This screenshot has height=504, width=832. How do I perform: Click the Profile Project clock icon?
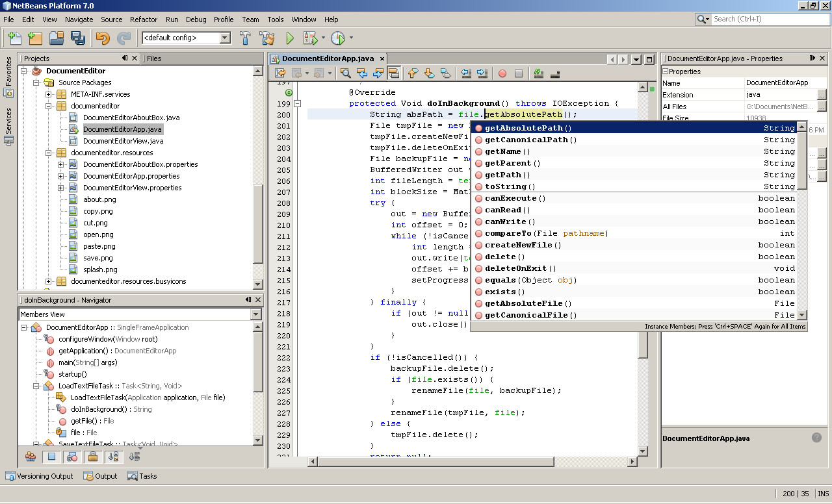tap(337, 38)
